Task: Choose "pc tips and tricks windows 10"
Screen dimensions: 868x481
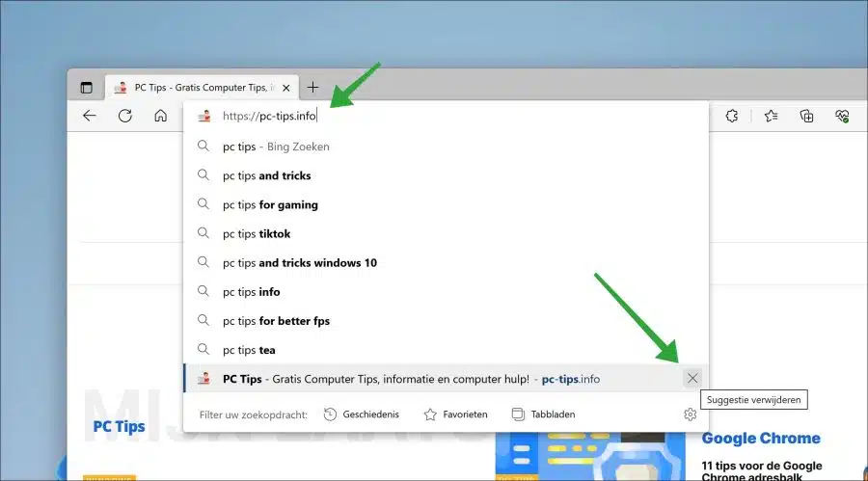Action: tap(446, 263)
